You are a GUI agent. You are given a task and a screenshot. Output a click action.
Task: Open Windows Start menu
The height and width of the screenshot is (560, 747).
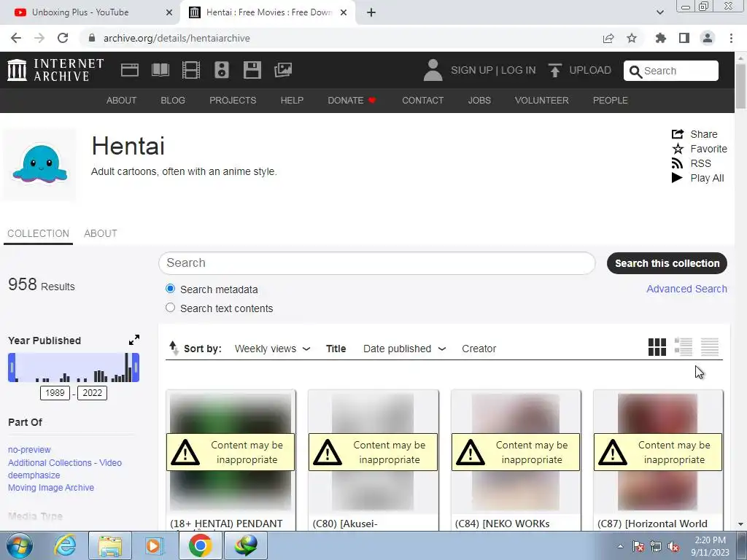pos(20,545)
